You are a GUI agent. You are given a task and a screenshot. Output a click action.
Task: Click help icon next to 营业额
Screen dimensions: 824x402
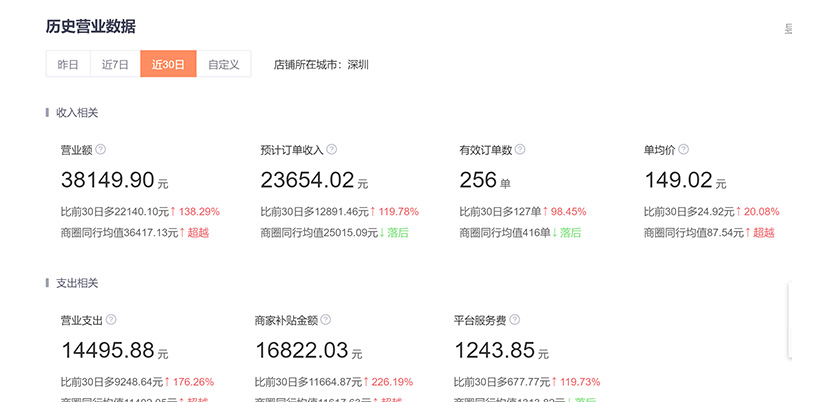coord(101,150)
